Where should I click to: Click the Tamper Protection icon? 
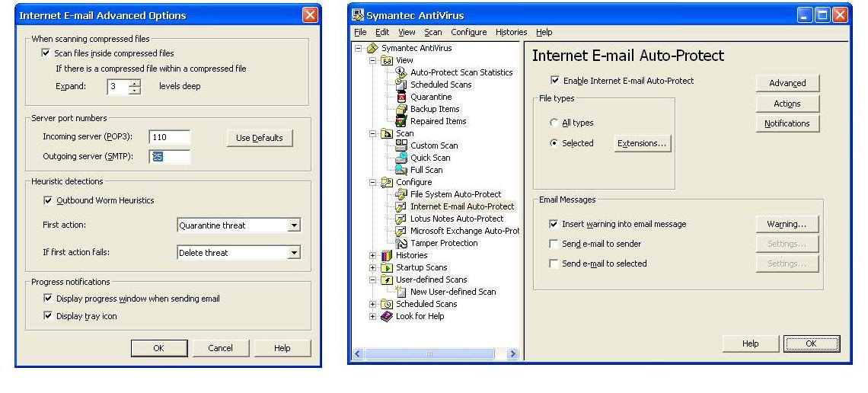tap(401, 243)
